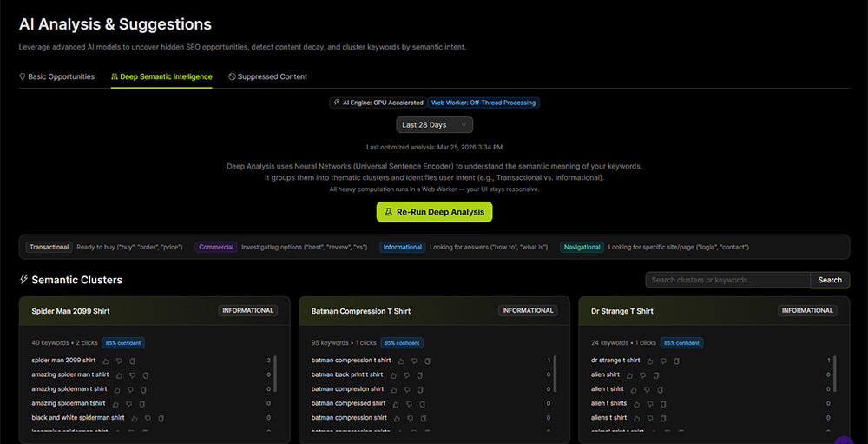
Task: Click the scrollbar in Batman Compression T Shirt card
Action: point(555,374)
